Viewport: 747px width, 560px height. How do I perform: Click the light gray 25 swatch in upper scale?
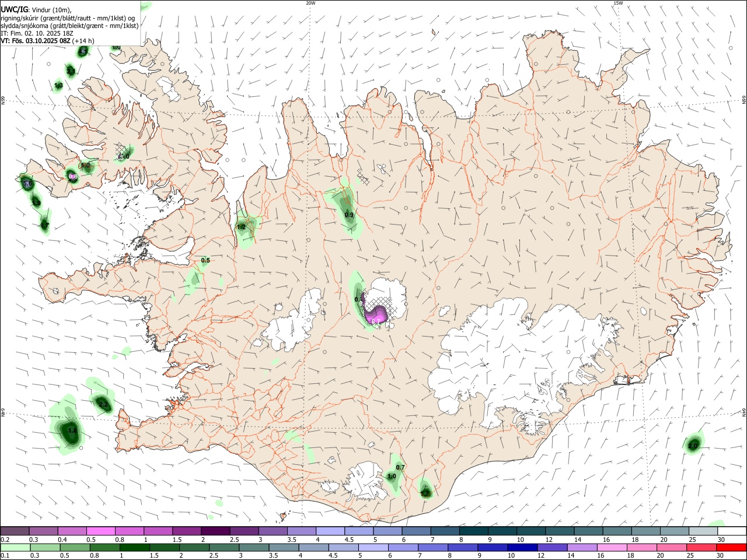pyautogui.click(x=703, y=531)
